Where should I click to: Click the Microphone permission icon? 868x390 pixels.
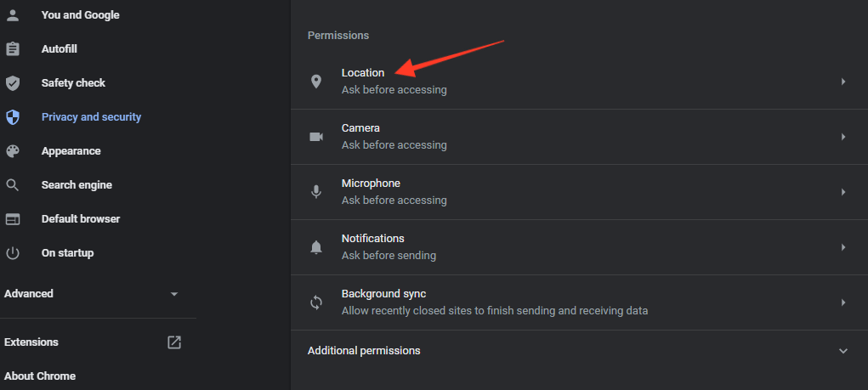[316, 192]
